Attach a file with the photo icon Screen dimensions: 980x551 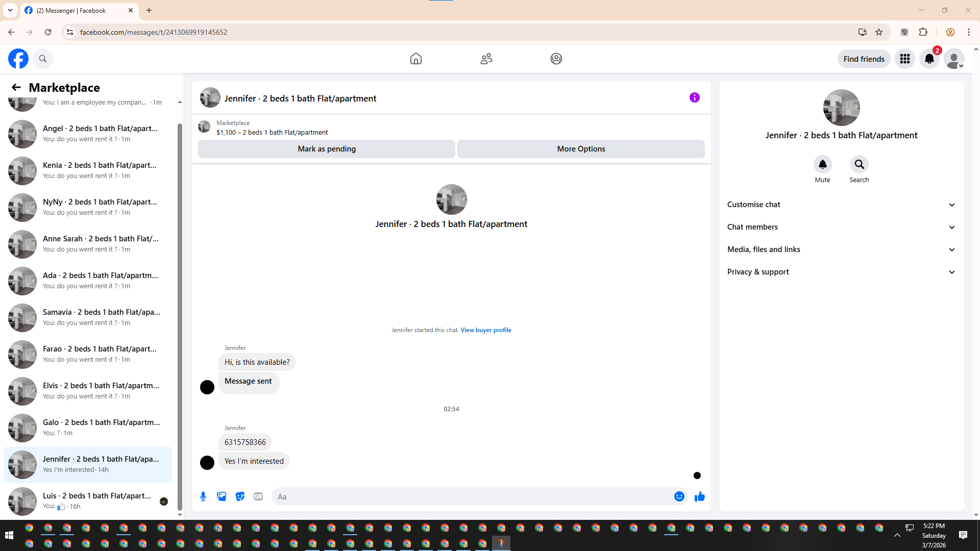[x=222, y=496]
